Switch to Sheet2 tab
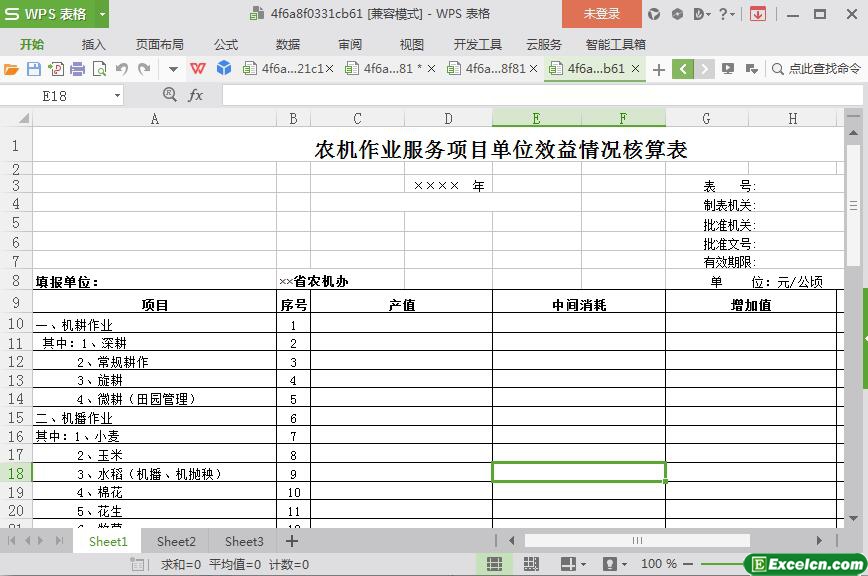 click(x=176, y=541)
